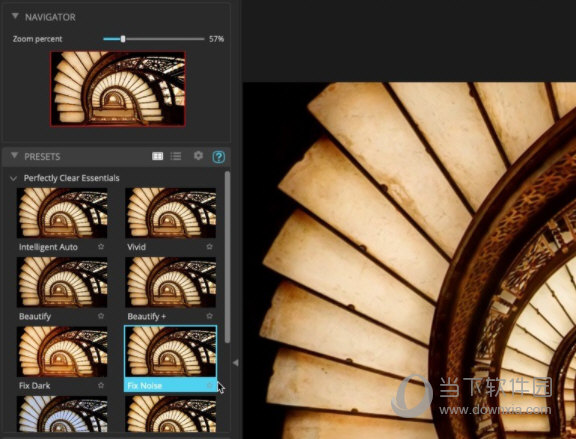Apply the Fix Dark preset thumbnail
The width and height of the screenshot is (576, 439).
(x=62, y=352)
